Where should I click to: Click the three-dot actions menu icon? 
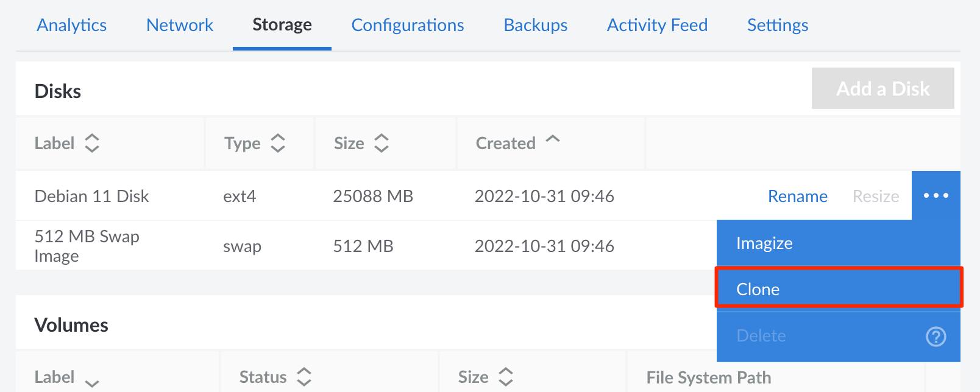(936, 195)
